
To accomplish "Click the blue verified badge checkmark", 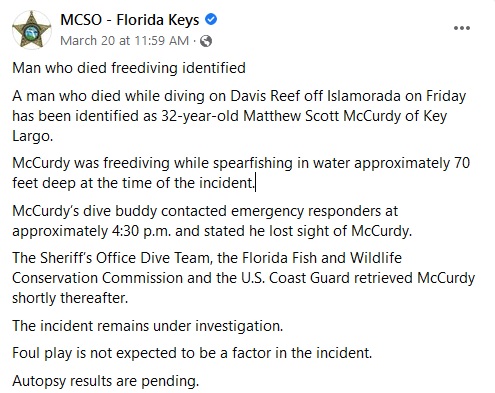I will (211, 19).
